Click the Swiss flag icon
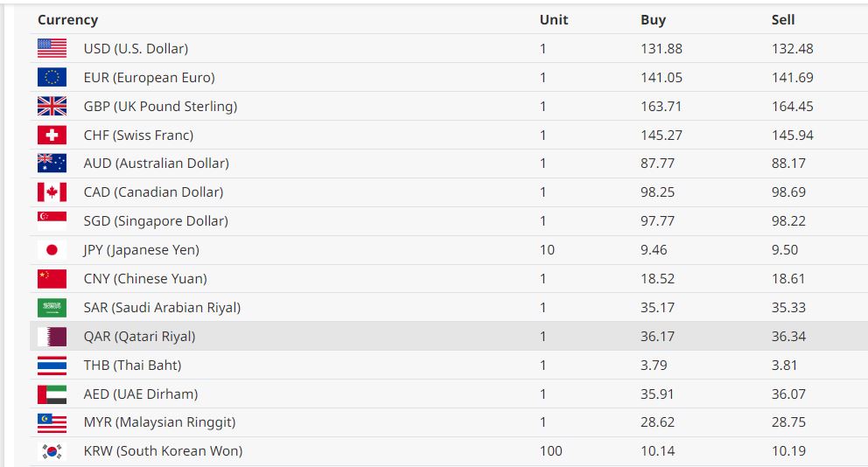 (52, 136)
